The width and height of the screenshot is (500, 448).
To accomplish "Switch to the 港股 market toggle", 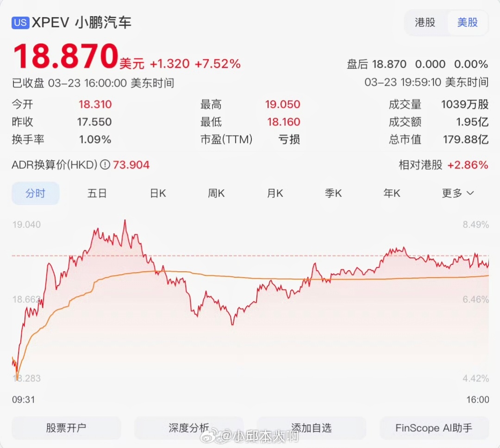I will (x=425, y=23).
